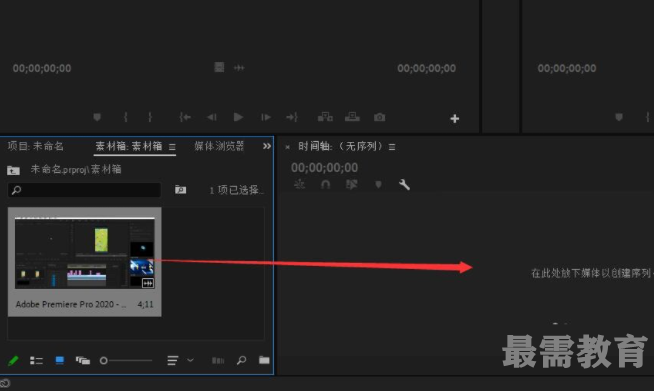The width and height of the screenshot is (654, 391).
Task: Click the clip name Adobe Premiere Pro 2020
Action: click(70, 304)
